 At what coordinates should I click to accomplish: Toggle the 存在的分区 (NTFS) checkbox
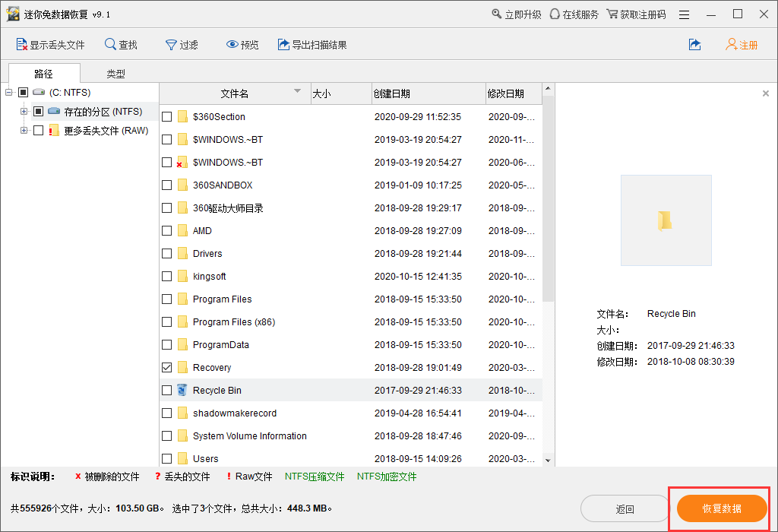coord(38,111)
